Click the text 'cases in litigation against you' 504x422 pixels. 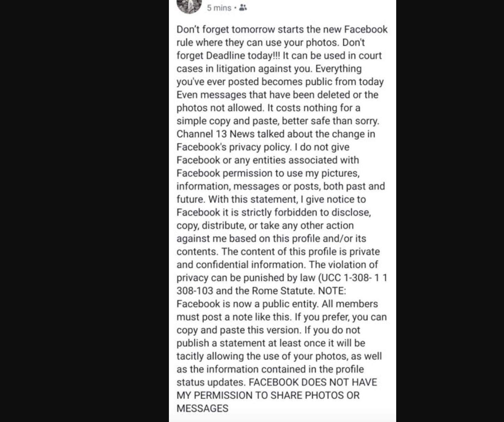[x=244, y=69]
